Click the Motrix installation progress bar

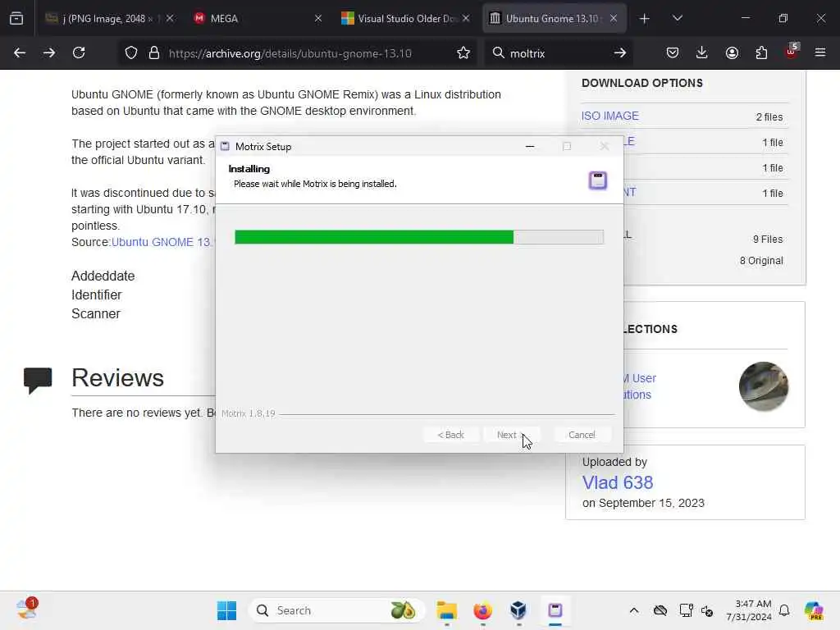pyautogui.click(x=419, y=237)
